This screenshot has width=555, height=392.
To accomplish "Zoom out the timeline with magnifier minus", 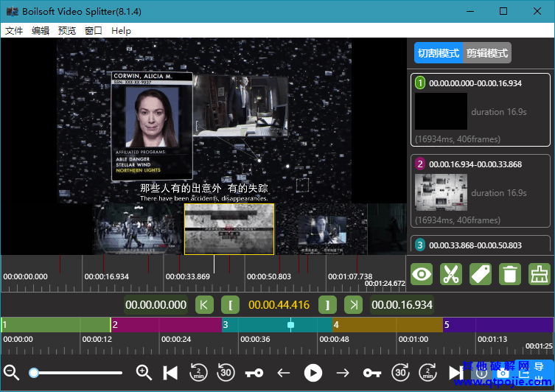I will point(12,373).
